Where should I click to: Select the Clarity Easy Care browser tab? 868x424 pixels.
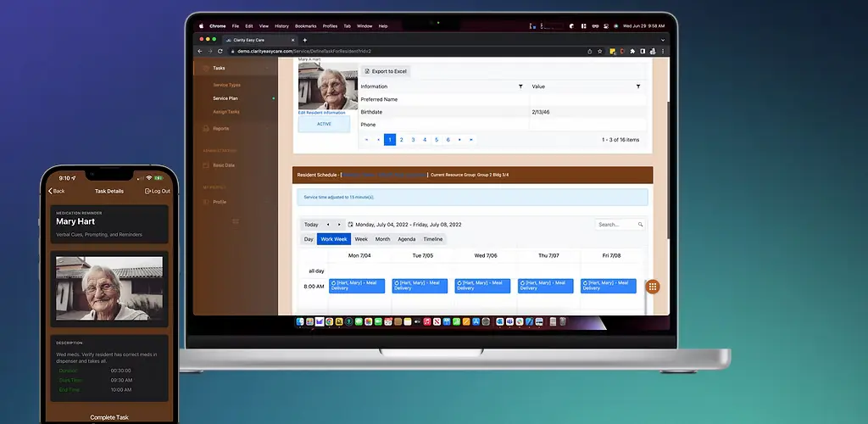pyautogui.click(x=260, y=40)
